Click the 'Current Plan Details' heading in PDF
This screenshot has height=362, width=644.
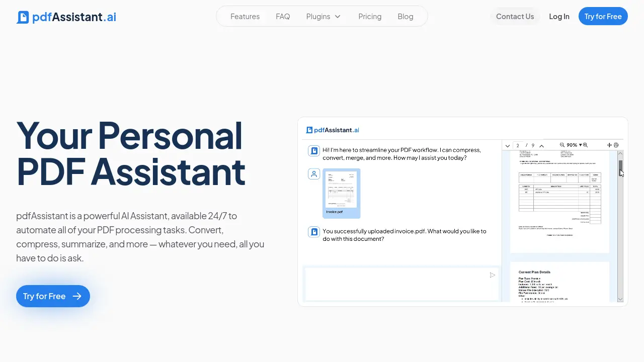(534, 272)
